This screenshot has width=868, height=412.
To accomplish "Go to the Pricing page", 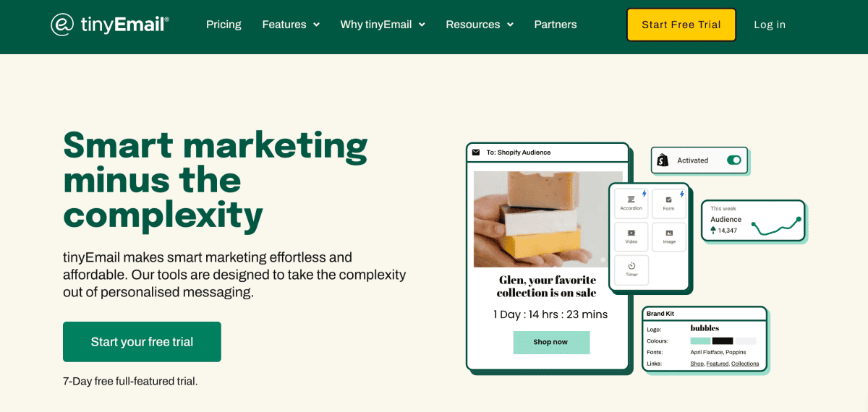I will (224, 25).
